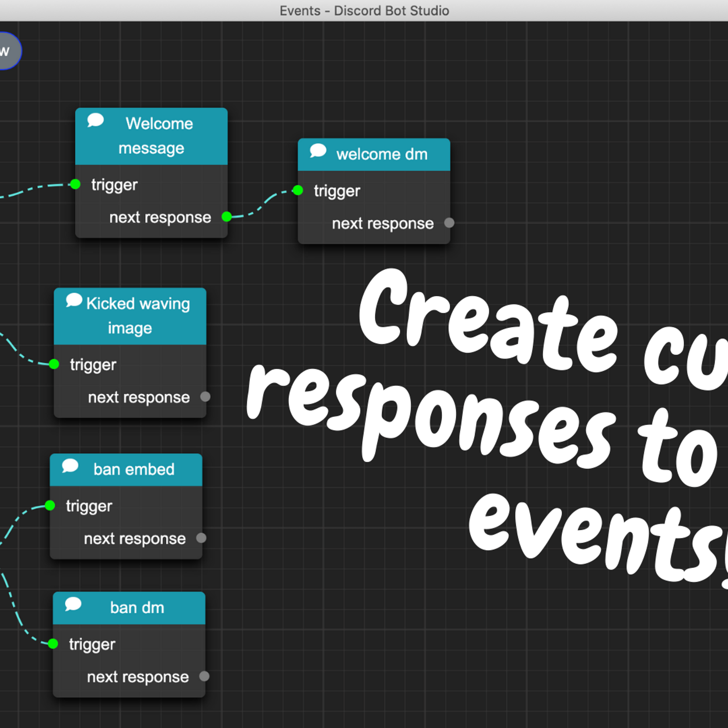Click the green next response port on Welcome message
The image size is (728, 728).
coord(226,217)
